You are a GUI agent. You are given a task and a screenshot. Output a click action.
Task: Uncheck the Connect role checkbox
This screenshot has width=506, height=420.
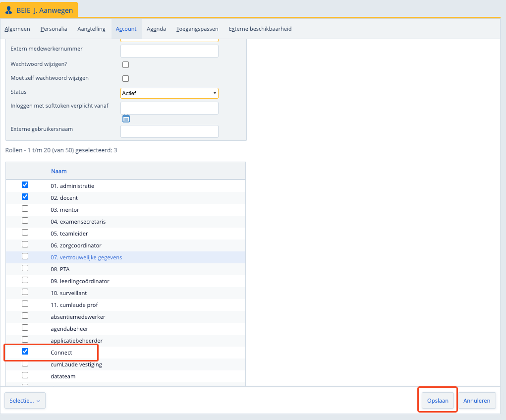point(25,352)
